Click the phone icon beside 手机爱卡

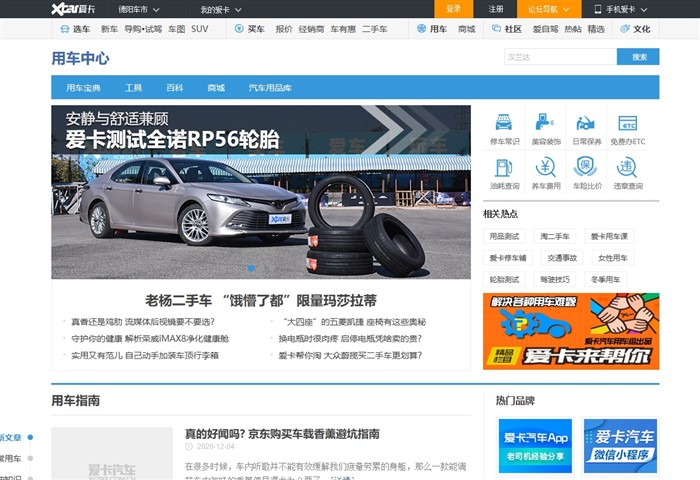598,9
